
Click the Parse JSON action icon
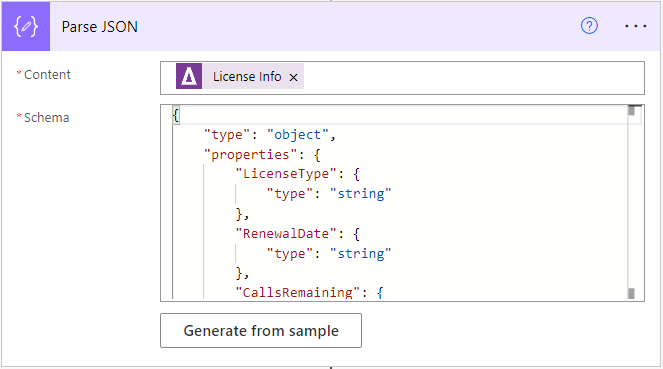26,27
